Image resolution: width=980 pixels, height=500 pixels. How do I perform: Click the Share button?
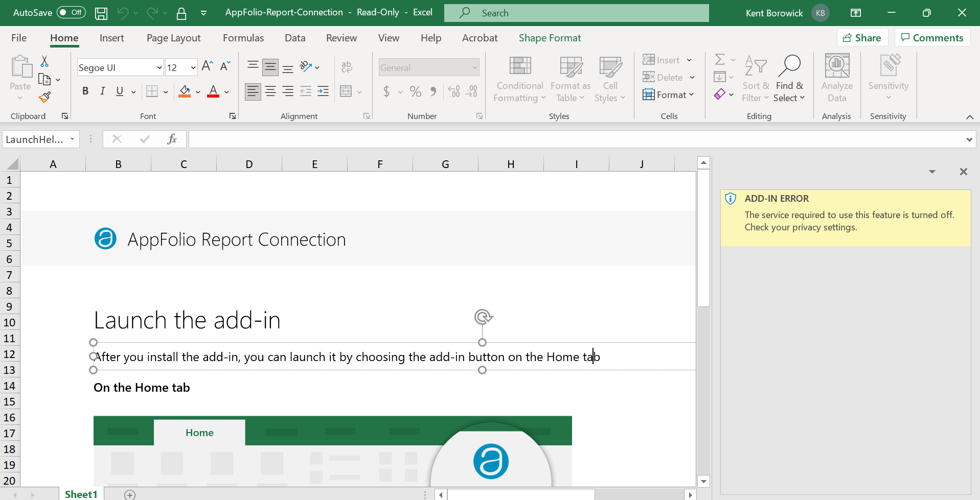tap(862, 38)
